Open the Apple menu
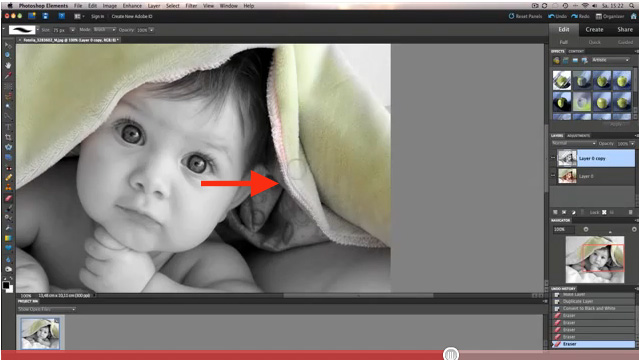 coord(10,6)
